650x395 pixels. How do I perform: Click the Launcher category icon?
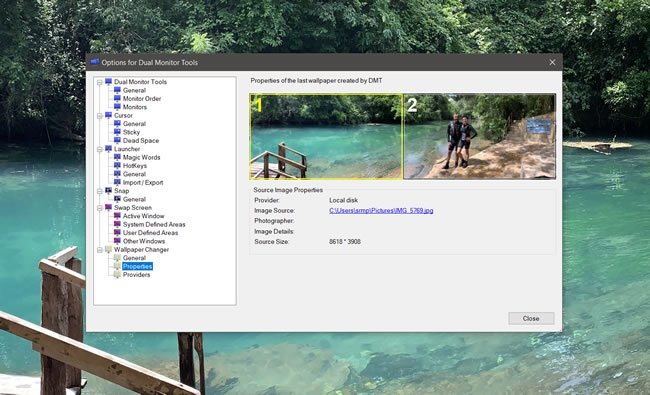click(109, 148)
